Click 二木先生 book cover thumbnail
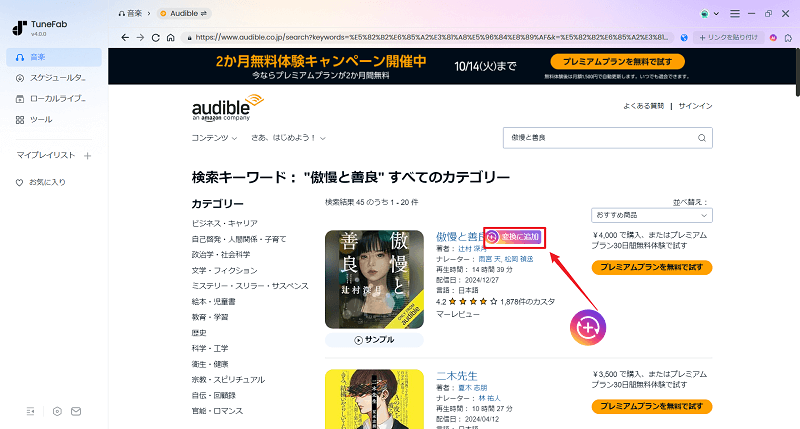Screen dimensions: 800x429 point(374,399)
